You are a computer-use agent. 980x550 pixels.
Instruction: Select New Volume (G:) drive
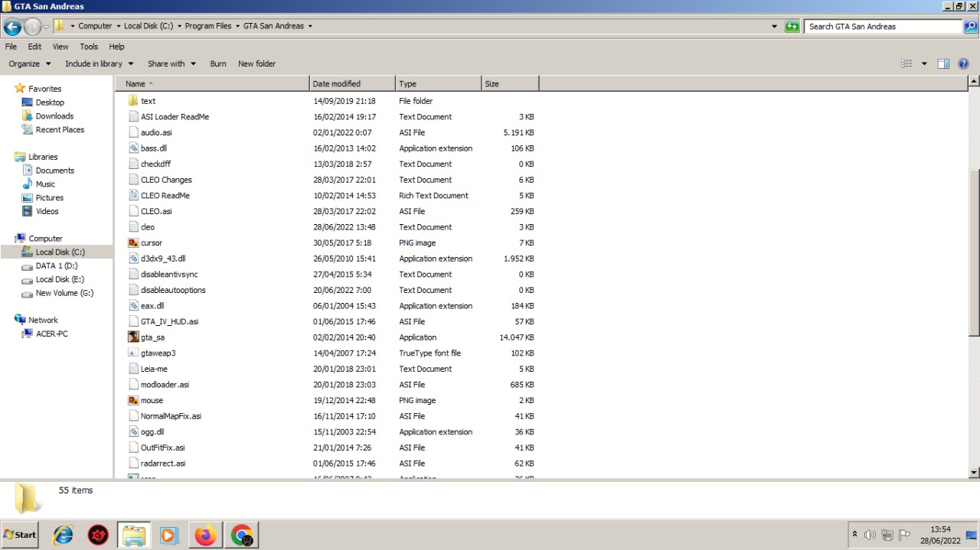[x=64, y=293]
